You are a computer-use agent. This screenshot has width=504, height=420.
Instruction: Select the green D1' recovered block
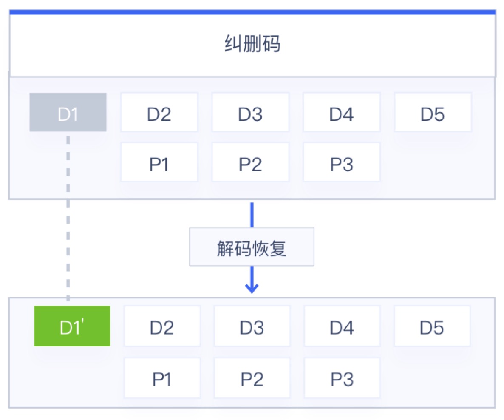[72, 326]
